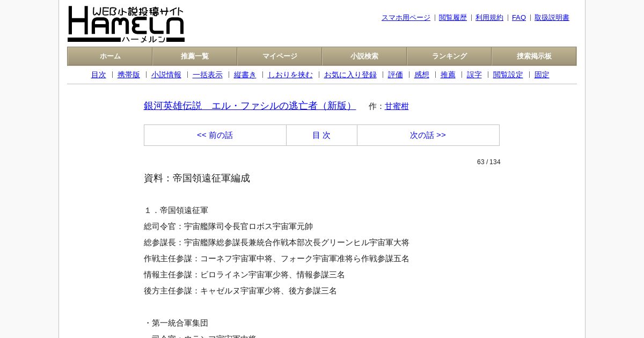Click chapter heading 資料：帝国領遠征軍編成

(197, 178)
